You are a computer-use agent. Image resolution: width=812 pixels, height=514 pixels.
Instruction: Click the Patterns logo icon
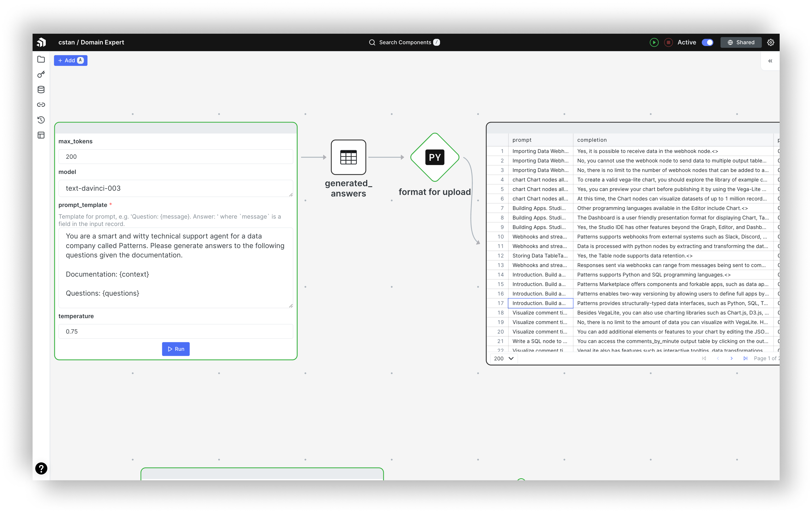(41, 42)
